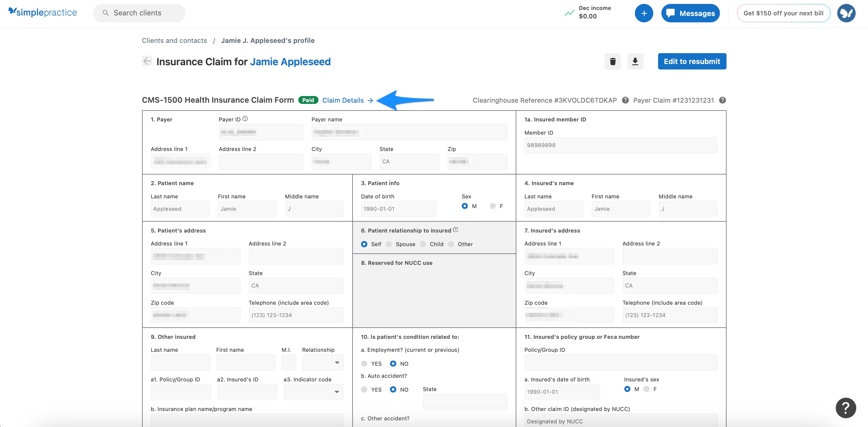Select F for patient sex
This screenshot has height=427, width=868.
tap(493, 206)
